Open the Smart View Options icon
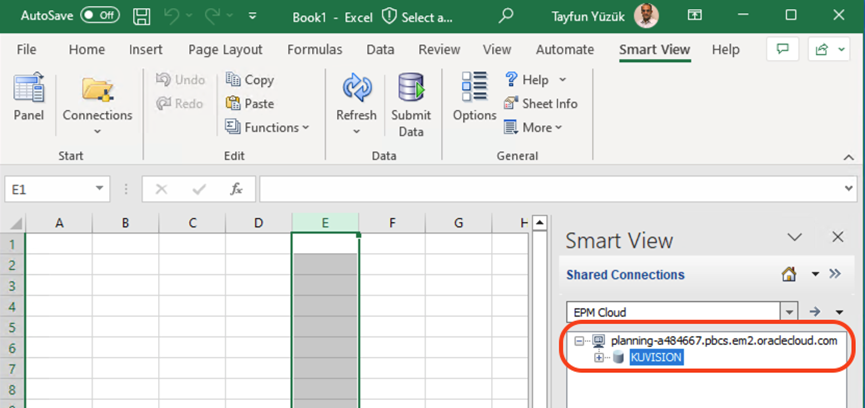Screen dimensions: 865x408 click(474, 90)
